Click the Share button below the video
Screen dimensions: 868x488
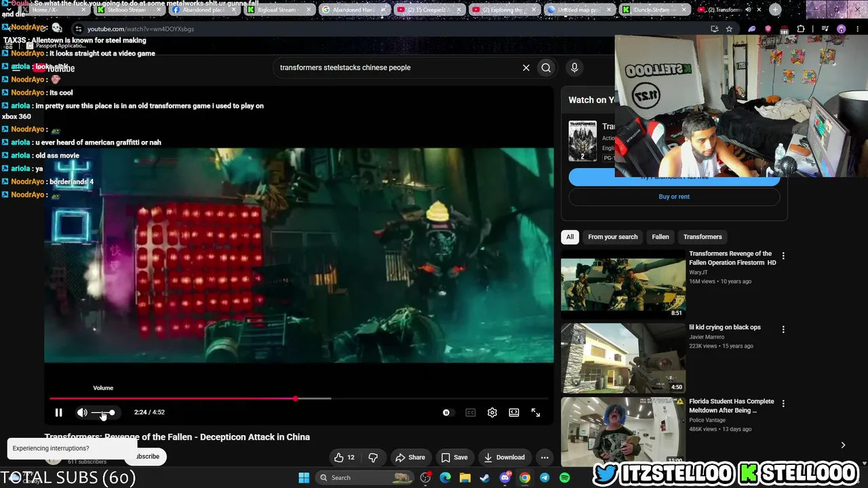[x=410, y=457]
